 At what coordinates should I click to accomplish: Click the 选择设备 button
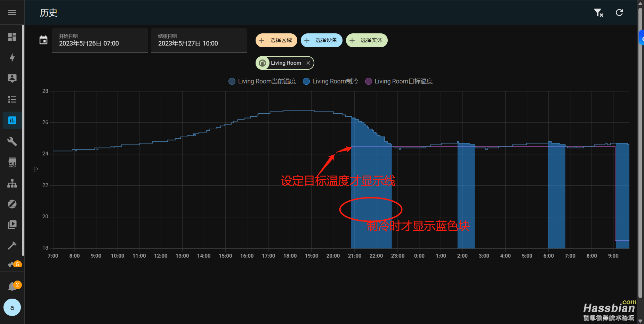coord(322,40)
